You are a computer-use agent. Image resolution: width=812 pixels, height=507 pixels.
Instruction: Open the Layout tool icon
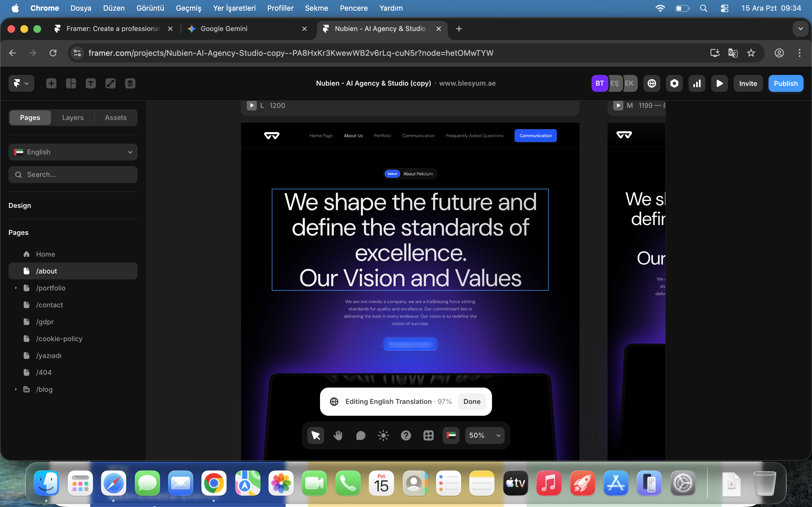[x=71, y=83]
